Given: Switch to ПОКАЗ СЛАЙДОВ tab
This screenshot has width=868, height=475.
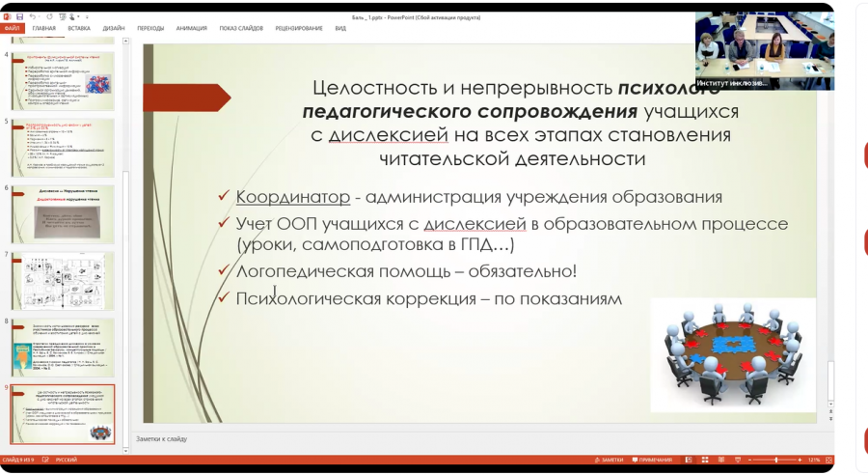Looking at the screenshot, I should pos(241,28).
